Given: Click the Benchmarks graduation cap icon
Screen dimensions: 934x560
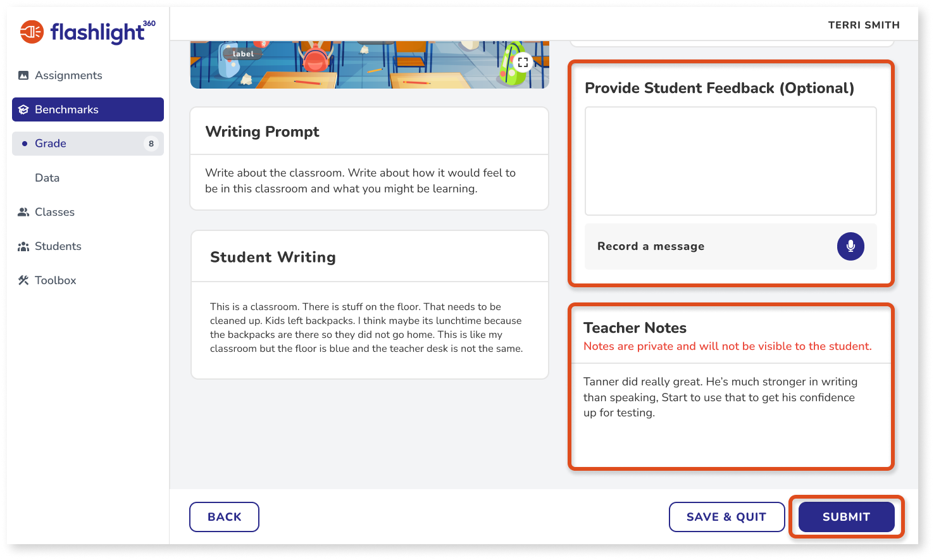Looking at the screenshot, I should click(x=23, y=109).
